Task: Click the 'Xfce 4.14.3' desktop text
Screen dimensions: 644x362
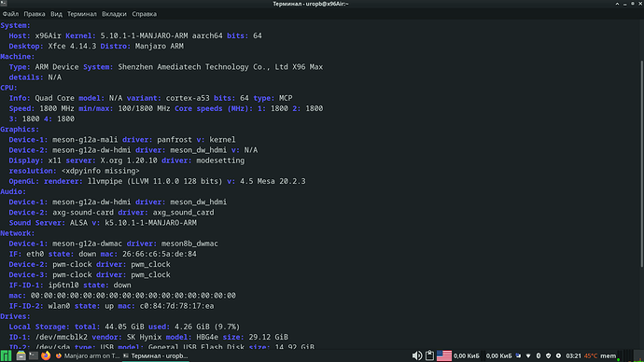Action: pyautogui.click(x=72, y=46)
